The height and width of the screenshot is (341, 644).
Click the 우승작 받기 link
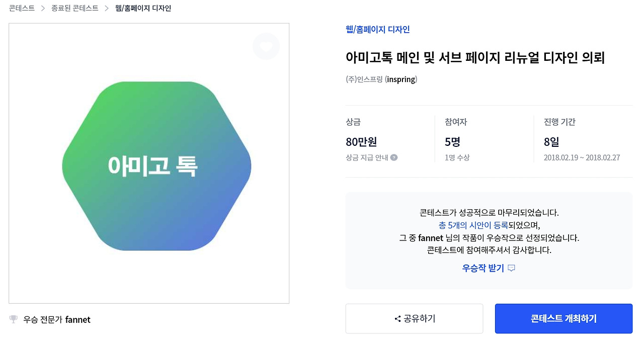coord(483,268)
